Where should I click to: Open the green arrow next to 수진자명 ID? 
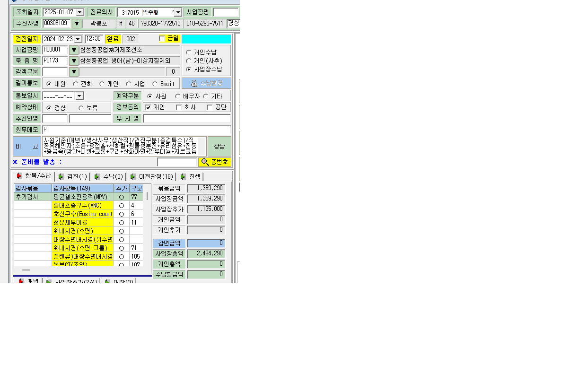click(77, 23)
